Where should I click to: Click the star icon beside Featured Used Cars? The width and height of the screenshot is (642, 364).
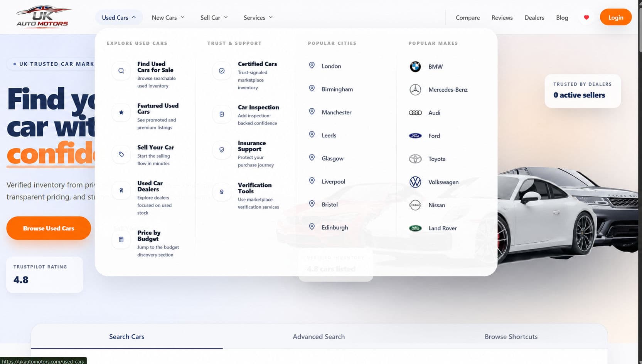click(x=121, y=112)
